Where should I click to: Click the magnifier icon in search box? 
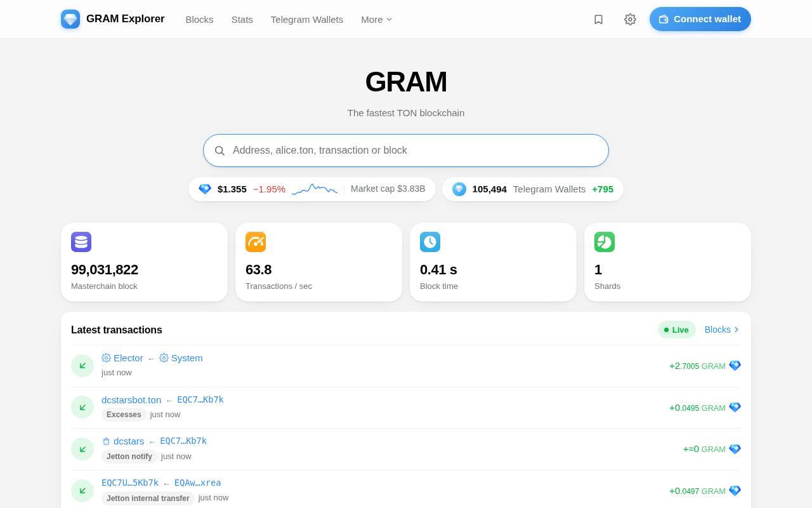219,150
